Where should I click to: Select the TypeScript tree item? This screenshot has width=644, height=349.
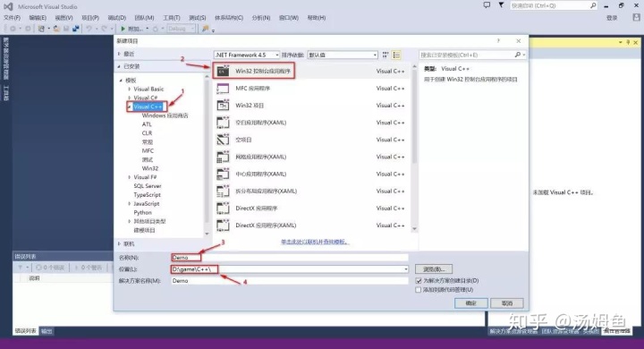click(x=147, y=195)
